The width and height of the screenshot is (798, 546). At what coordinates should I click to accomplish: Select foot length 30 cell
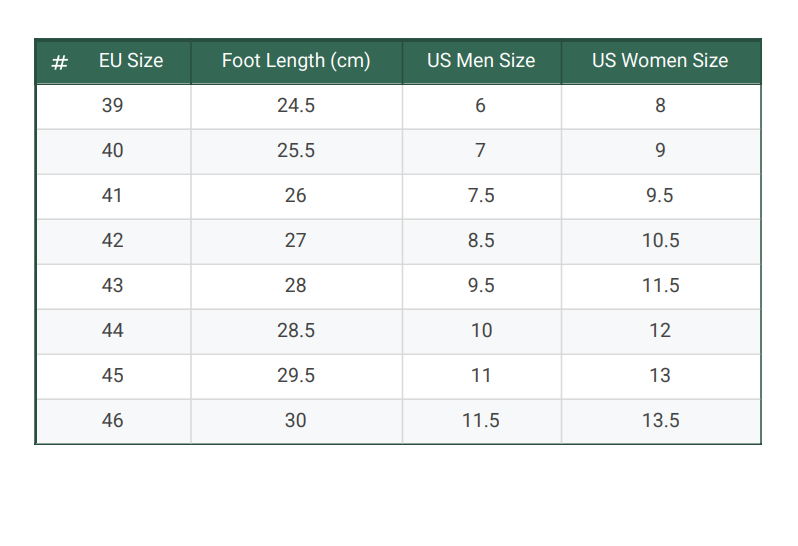pos(296,421)
